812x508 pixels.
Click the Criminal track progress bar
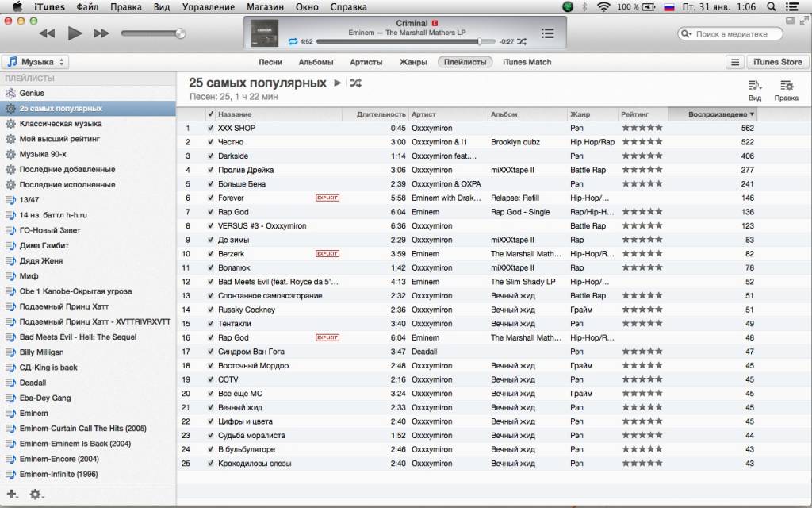(x=407, y=41)
